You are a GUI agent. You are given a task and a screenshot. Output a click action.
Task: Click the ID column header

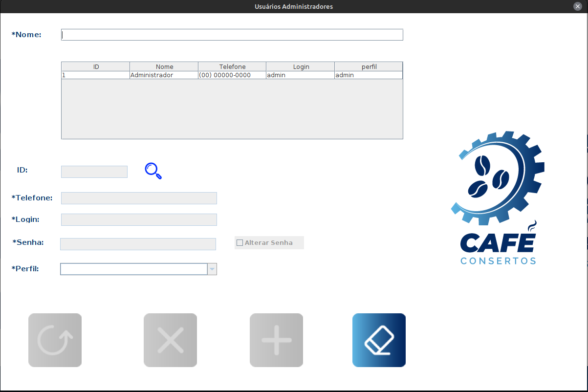(x=95, y=66)
